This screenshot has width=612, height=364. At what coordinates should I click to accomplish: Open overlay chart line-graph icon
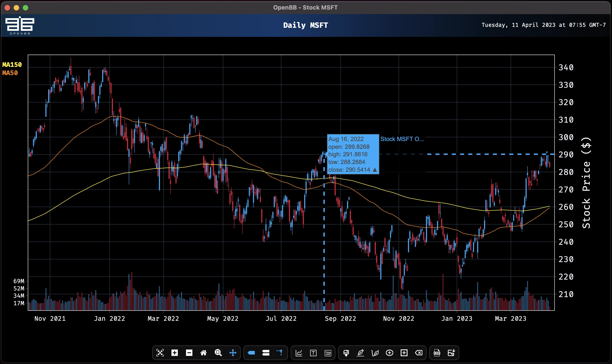pyautogui.click(x=299, y=353)
